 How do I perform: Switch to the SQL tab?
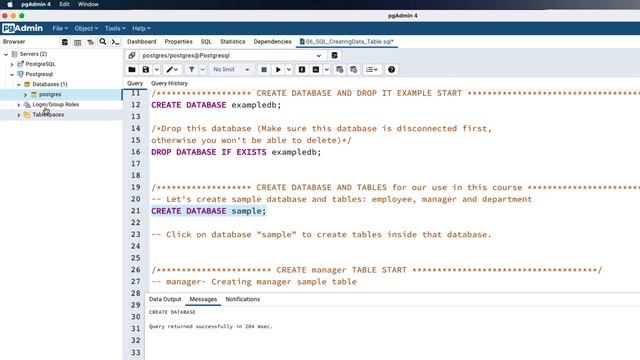206,42
